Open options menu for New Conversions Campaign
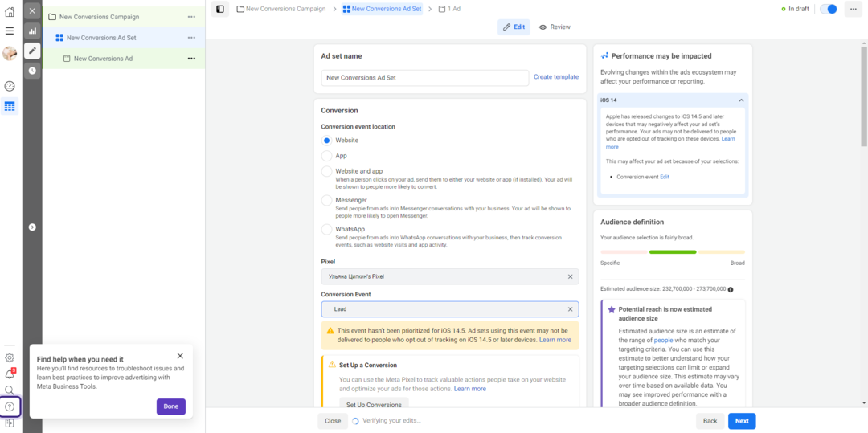 (191, 17)
